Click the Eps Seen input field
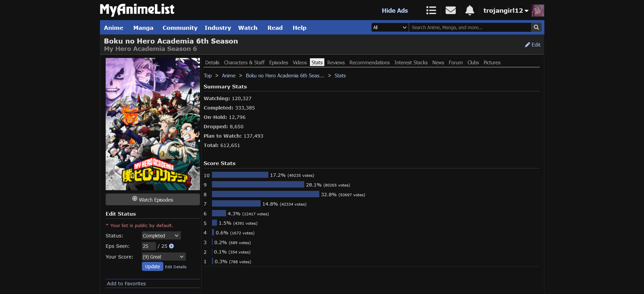This screenshot has width=644, height=294. click(149, 246)
